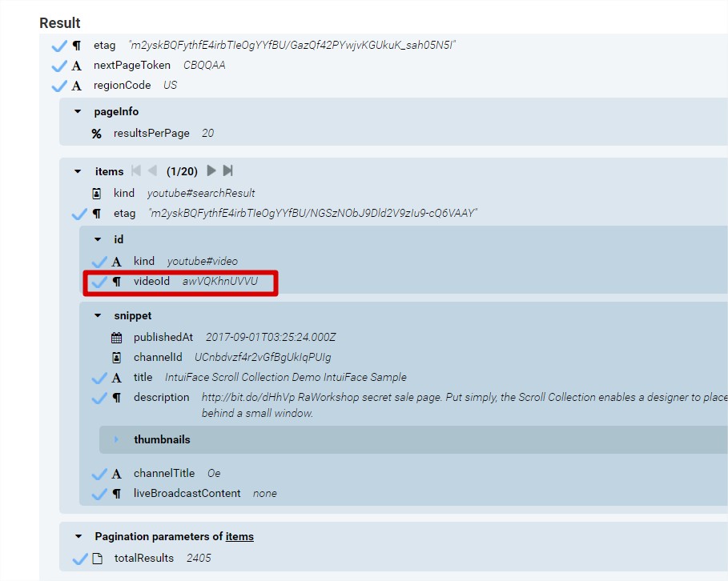Click the percent icon next to resultsPerPage
Image resolution: width=728 pixels, height=581 pixels.
click(97, 134)
